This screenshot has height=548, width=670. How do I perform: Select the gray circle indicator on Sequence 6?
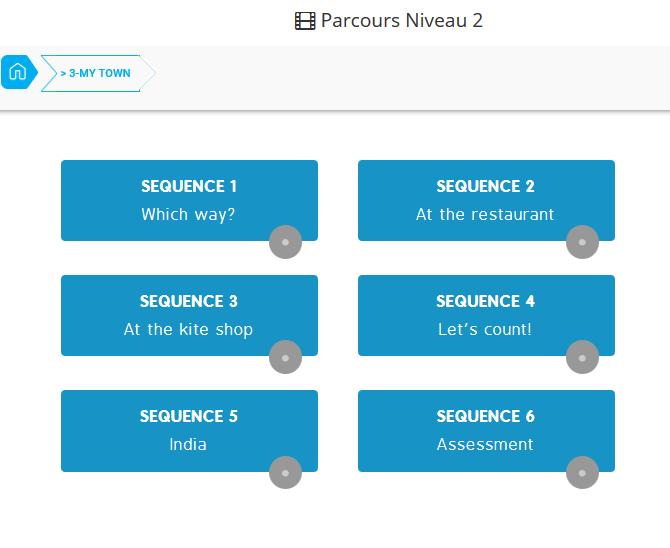tap(582, 472)
